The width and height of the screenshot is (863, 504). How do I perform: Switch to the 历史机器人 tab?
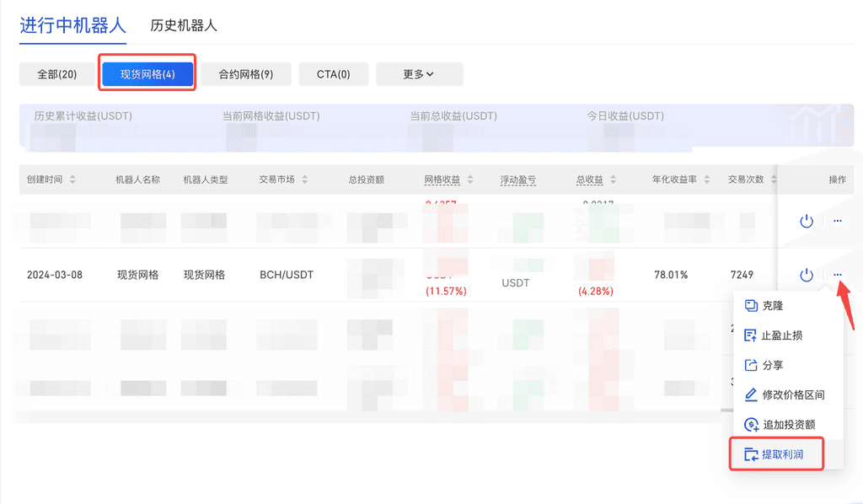tap(184, 25)
